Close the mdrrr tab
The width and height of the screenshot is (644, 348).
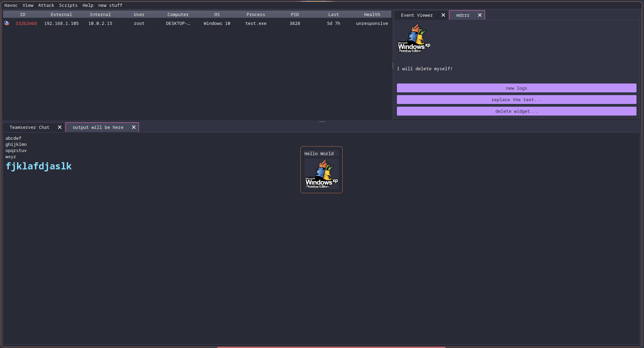coord(480,15)
